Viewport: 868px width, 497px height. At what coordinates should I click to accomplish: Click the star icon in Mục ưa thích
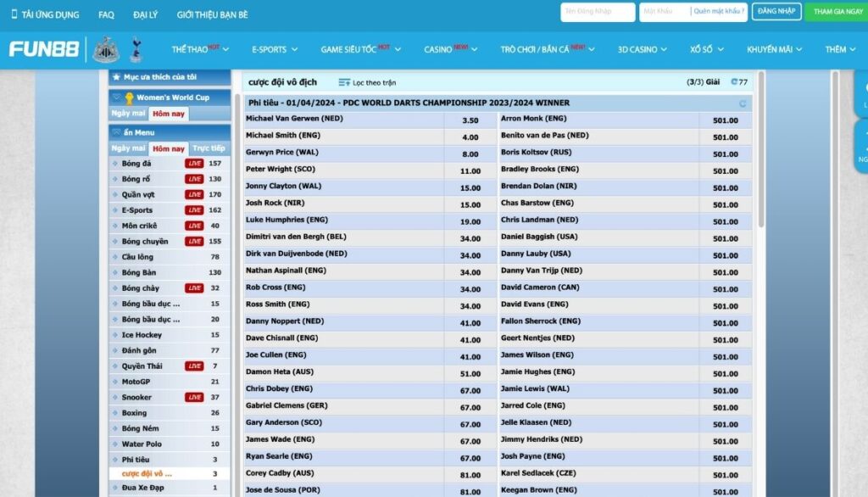116,77
